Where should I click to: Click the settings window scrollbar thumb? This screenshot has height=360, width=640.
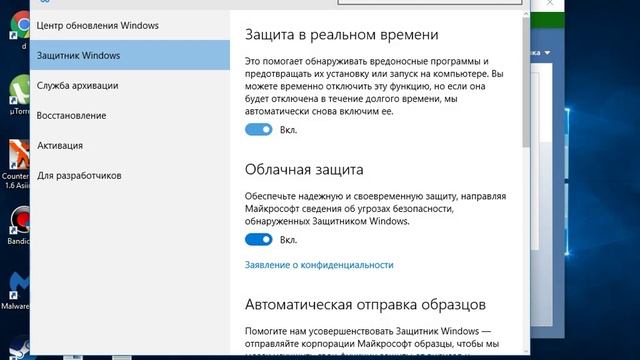pos(526,82)
